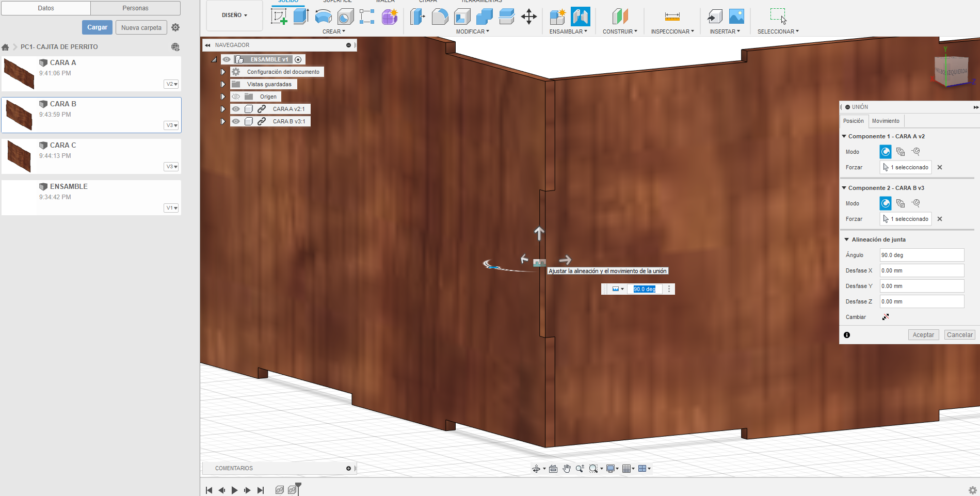This screenshot has height=496, width=980.
Task: Select the Zoom magnifier tool
Action: pyautogui.click(x=580, y=469)
